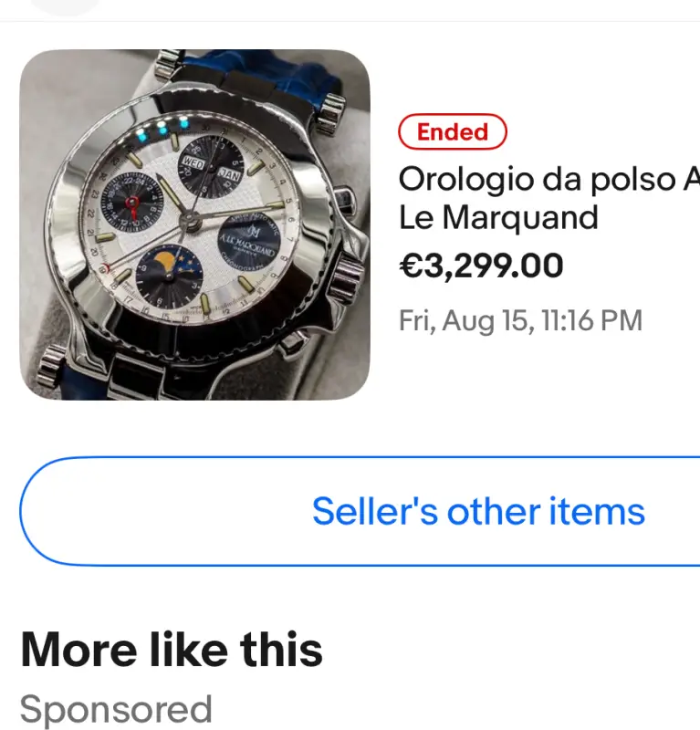Click the Sponsored label
This screenshot has width=700, height=730.
[x=116, y=709]
